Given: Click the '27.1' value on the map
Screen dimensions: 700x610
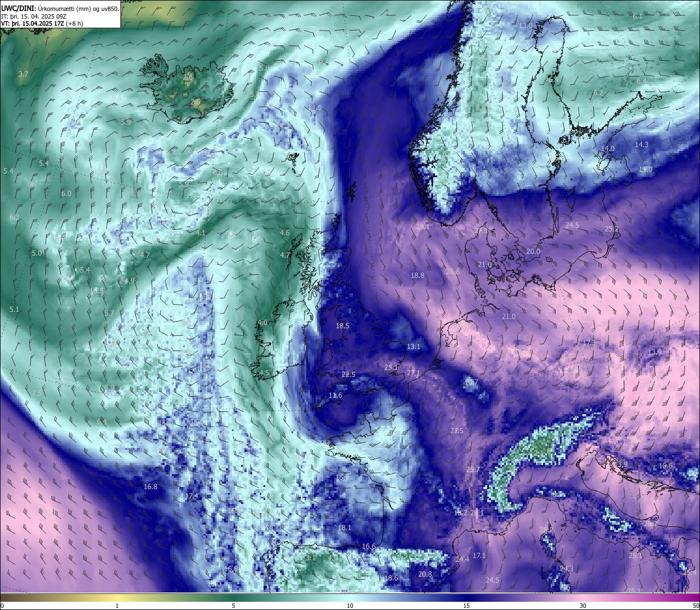Looking at the screenshot, I should [413, 373].
